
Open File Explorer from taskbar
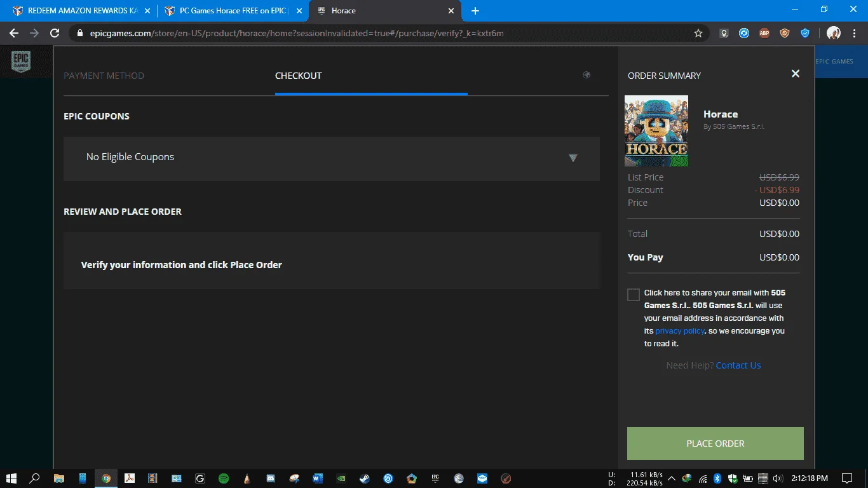(x=58, y=478)
